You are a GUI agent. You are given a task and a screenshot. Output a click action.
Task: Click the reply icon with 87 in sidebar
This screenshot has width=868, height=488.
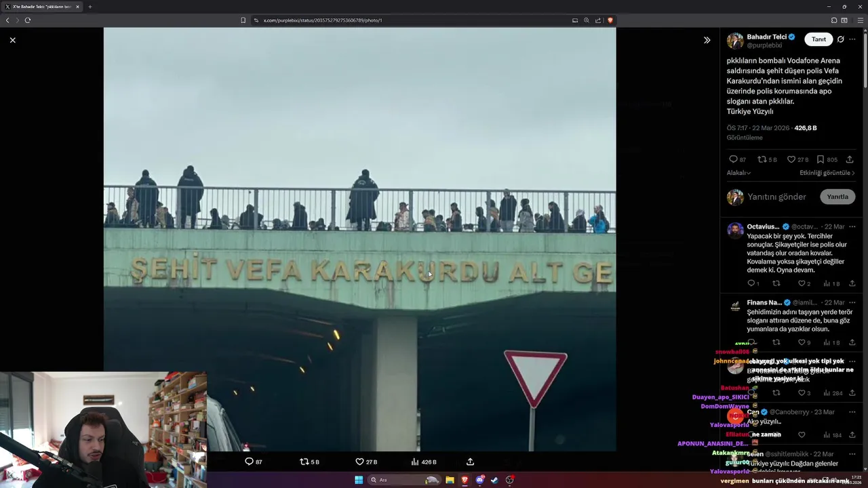[x=733, y=159]
